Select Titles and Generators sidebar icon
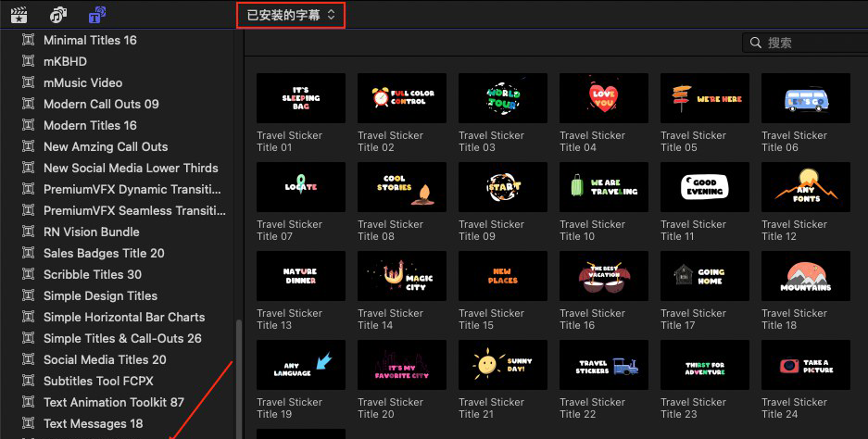The image size is (868, 439). tap(97, 15)
